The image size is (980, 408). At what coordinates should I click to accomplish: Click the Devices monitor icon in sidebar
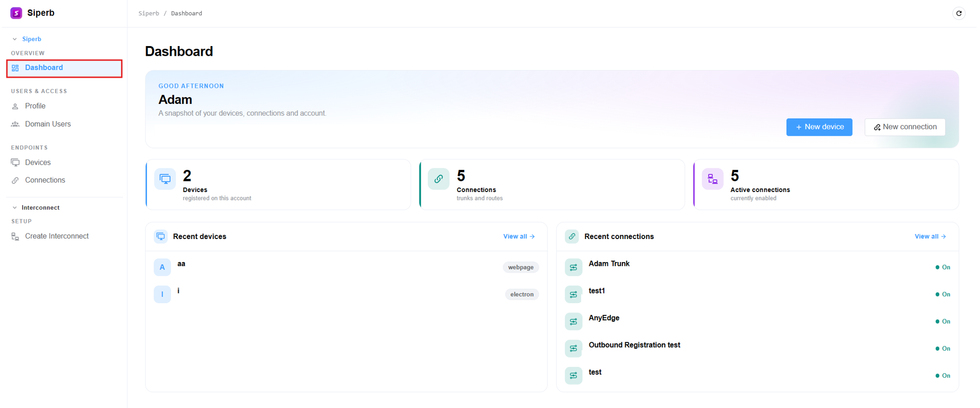(15, 163)
